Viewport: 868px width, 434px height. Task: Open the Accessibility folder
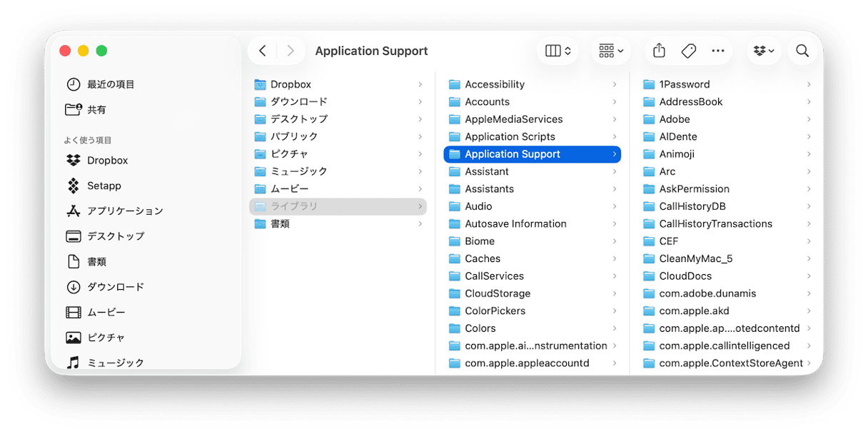494,84
